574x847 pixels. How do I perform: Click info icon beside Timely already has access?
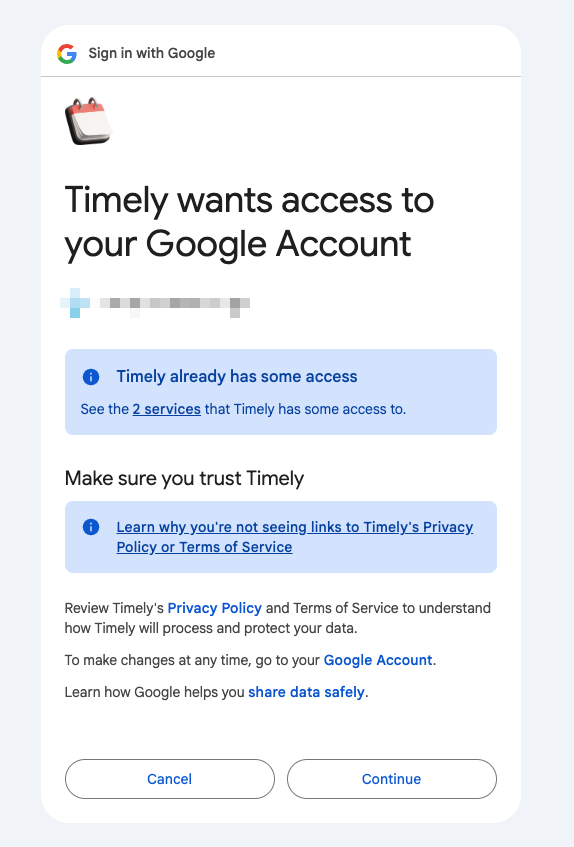coord(91,377)
